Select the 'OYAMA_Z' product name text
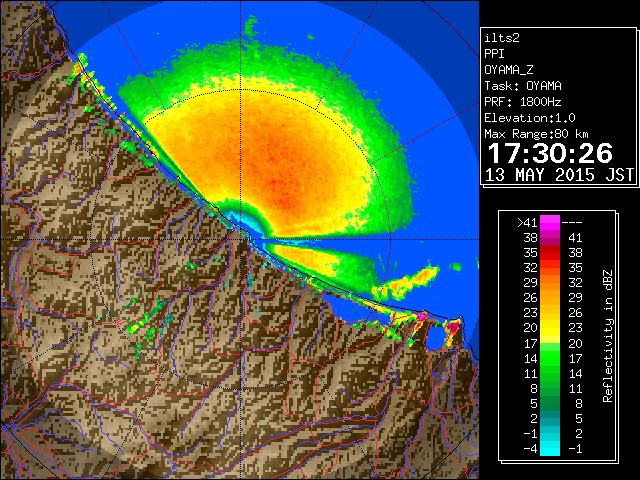Image resolution: width=640 pixels, height=480 pixels. click(x=509, y=70)
